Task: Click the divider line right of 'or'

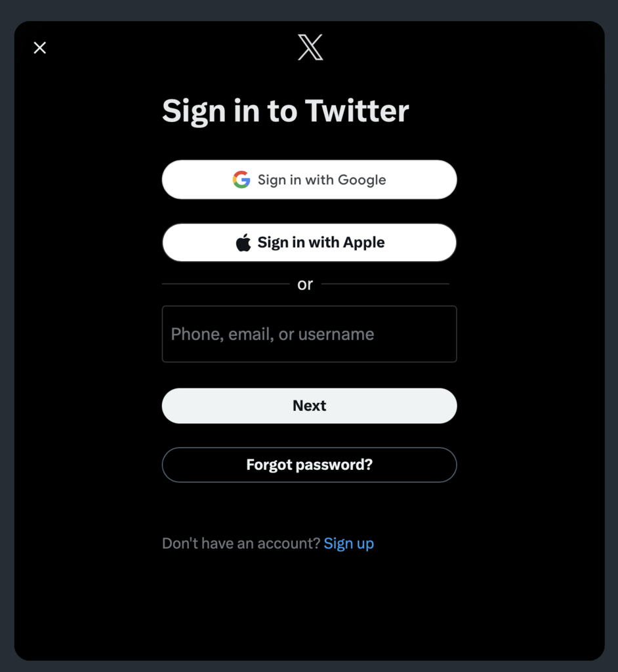Action: coord(385,283)
